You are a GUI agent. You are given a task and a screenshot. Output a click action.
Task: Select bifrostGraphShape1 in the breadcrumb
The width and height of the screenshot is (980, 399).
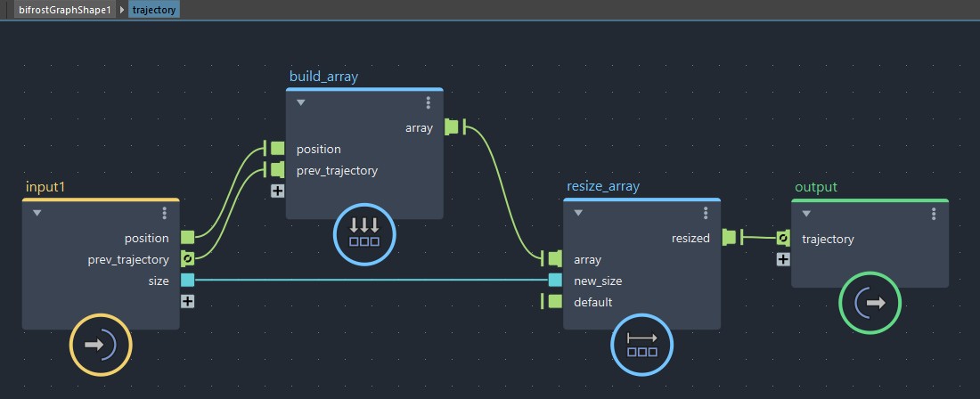click(x=64, y=10)
